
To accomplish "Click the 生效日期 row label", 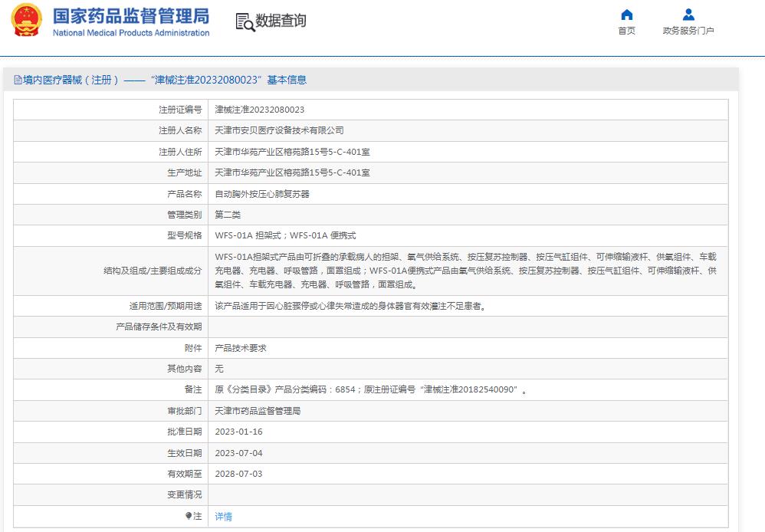I will (185, 453).
